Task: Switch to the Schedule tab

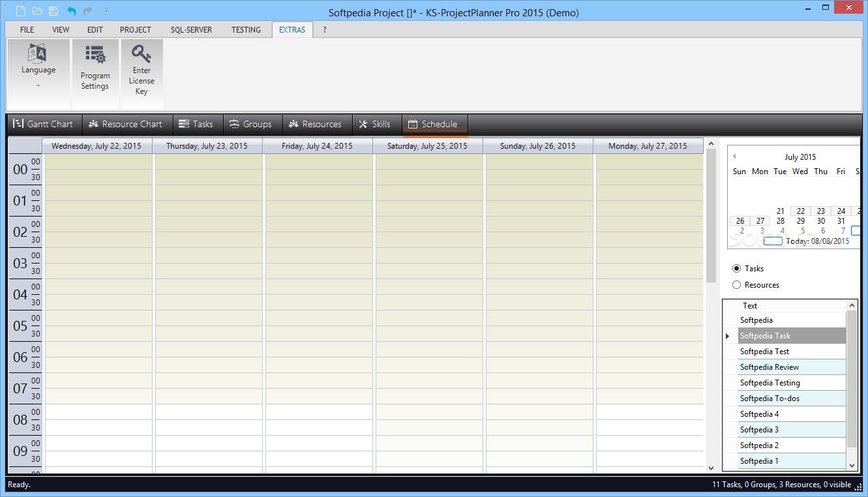Action: tap(434, 124)
